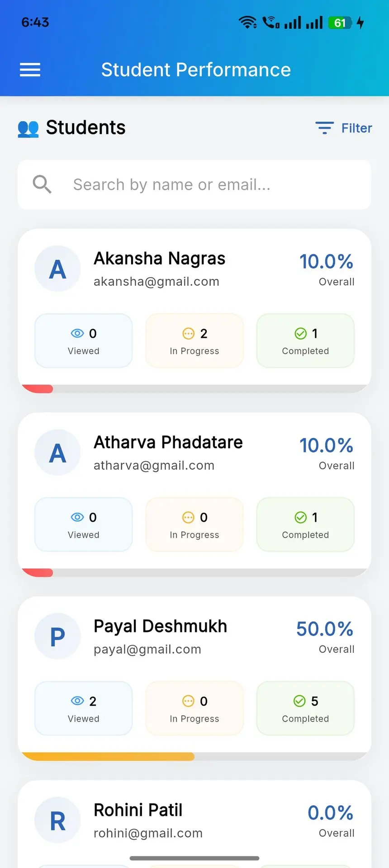Tap the search magnifier icon
Image resolution: width=389 pixels, height=868 pixels.
42,184
